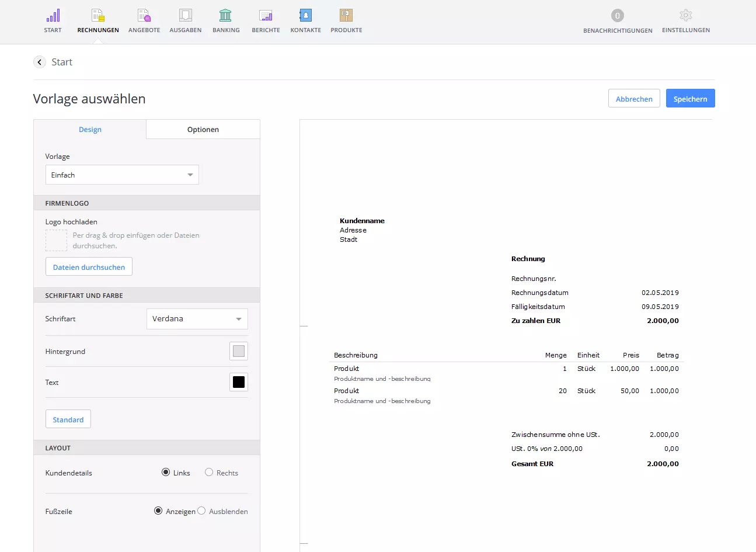Screen dimensions: 756x552
Task: Open the Berichte reports icon
Action: (x=266, y=16)
